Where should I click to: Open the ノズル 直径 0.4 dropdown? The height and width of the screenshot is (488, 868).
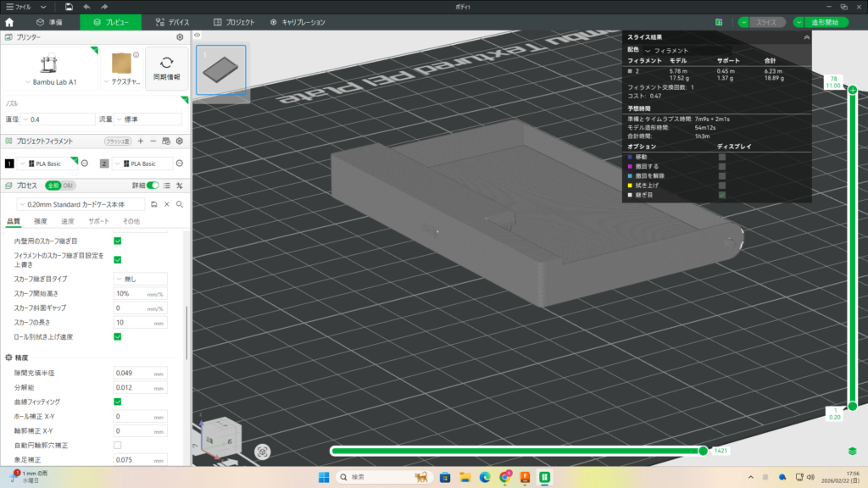[x=61, y=119]
